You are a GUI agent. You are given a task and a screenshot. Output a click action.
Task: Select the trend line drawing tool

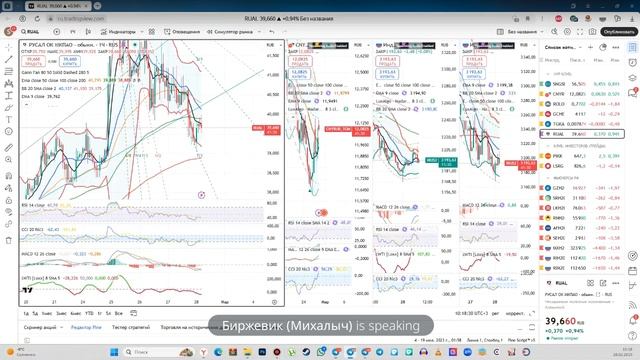click(x=9, y=60)
